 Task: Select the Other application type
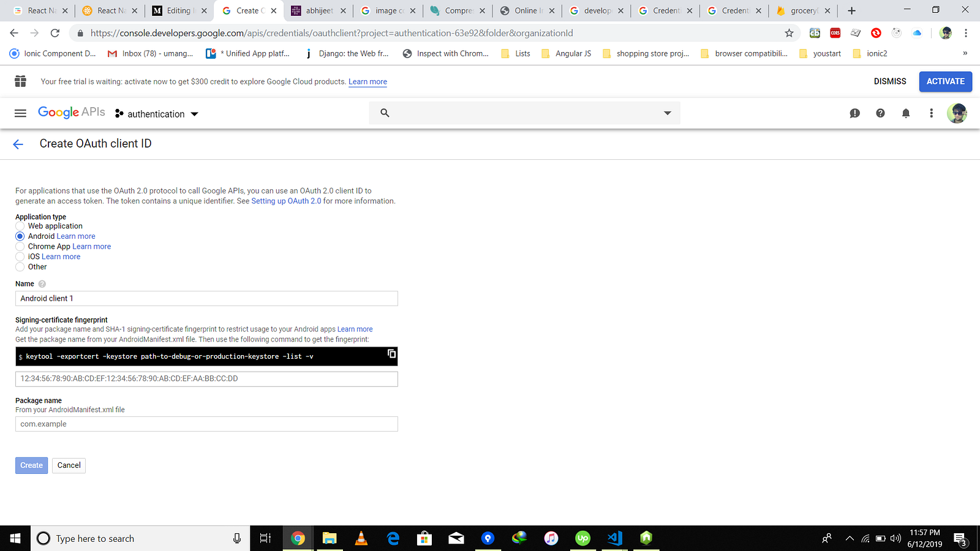click(x=20, y=267)
